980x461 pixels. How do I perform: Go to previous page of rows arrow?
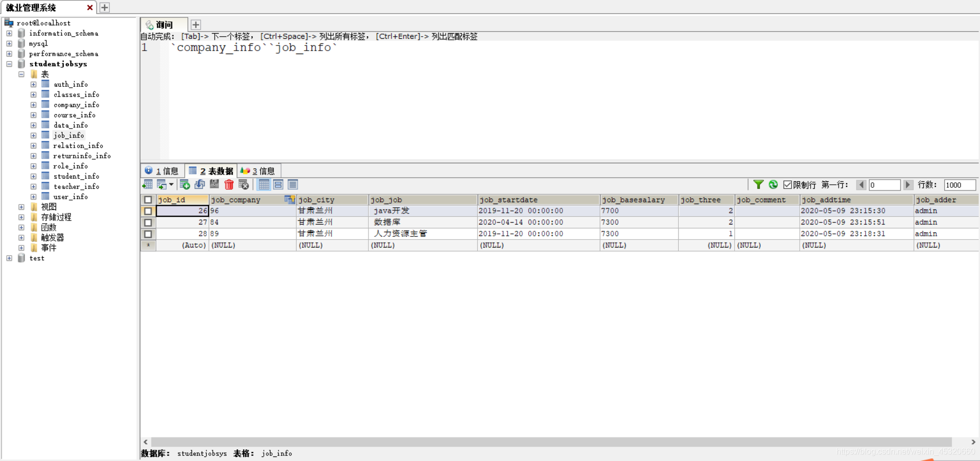[862, 185]
